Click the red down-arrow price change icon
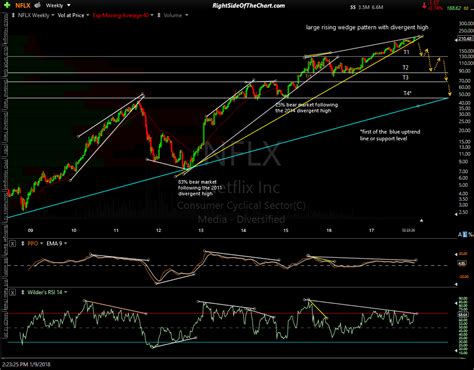 (x=424, y=5)
